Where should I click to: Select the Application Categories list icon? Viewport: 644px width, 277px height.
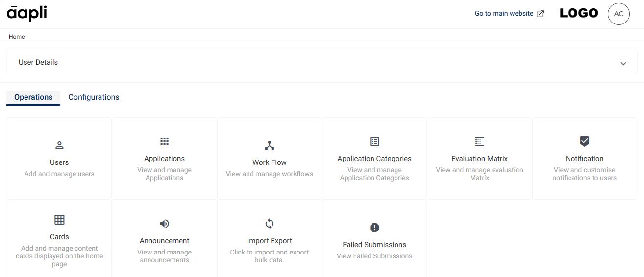click(374, 141)
